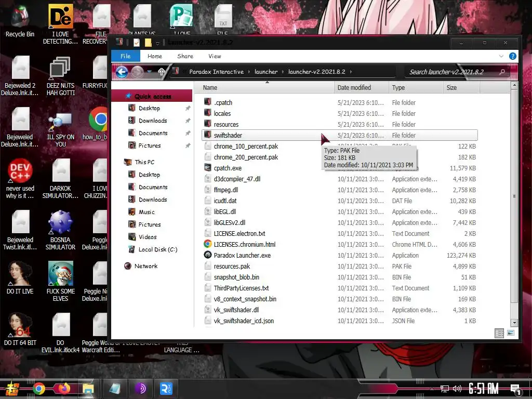Click the Paradox Interactive breadcrumb
532x399 pixels.
point(216,72)
